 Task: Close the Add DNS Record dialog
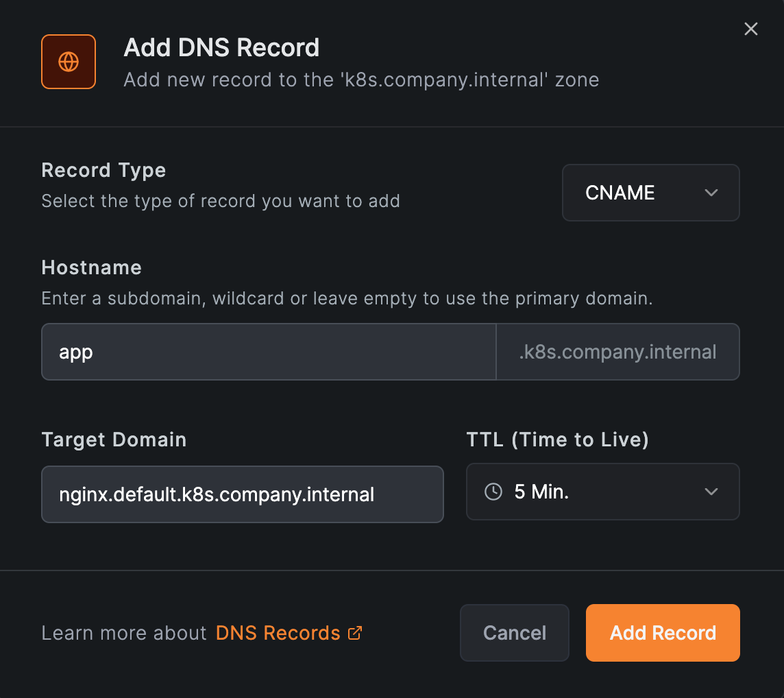tap(750, 29)
